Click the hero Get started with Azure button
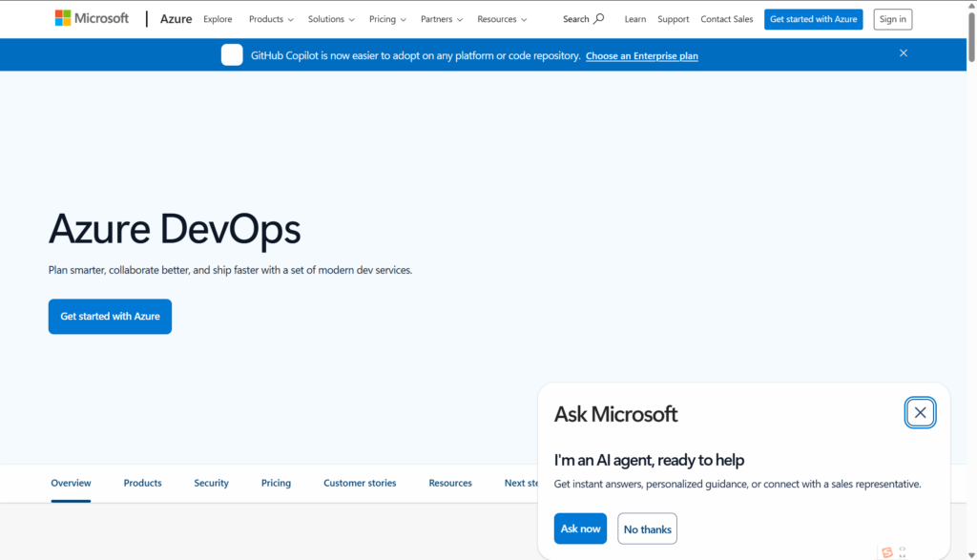The image size is (977, 560). tap(111, 317)
